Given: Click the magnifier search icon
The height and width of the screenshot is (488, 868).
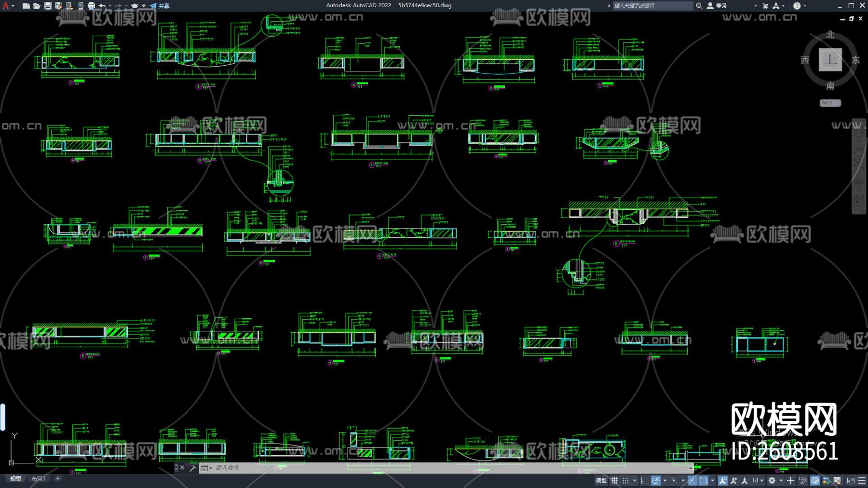Looking at the screenshot, I should point(699,6).
